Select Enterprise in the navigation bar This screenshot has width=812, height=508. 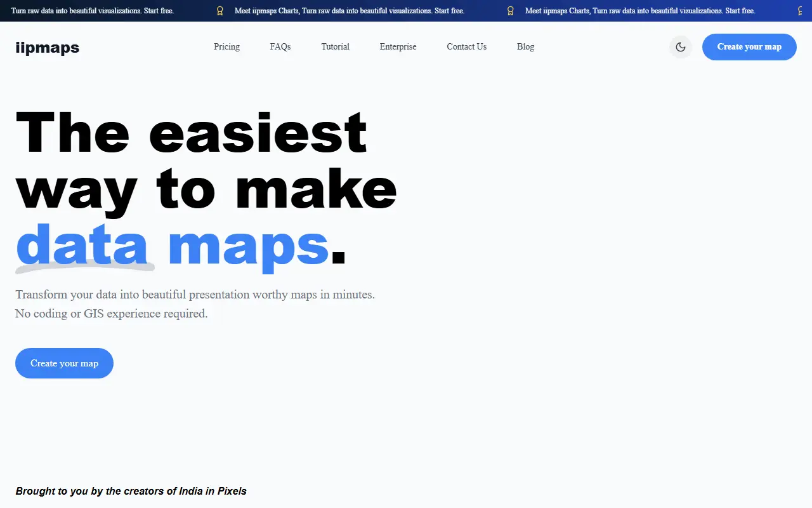point(398,46)
